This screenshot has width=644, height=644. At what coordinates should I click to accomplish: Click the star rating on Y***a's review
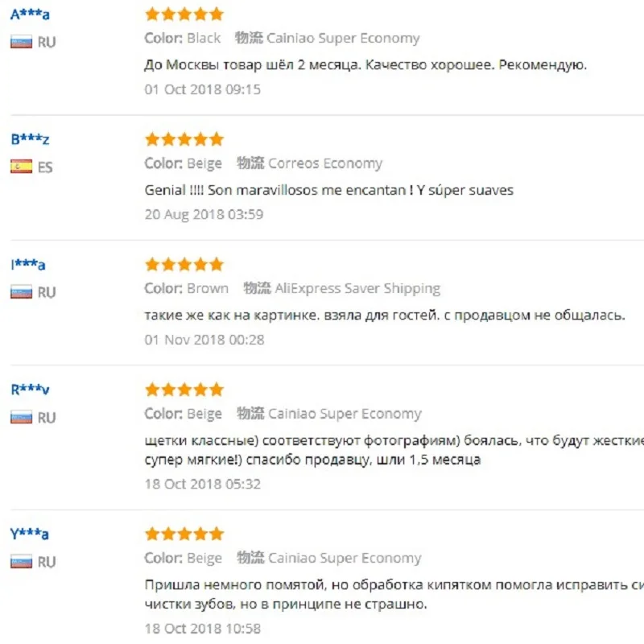[x=184, y=534]
